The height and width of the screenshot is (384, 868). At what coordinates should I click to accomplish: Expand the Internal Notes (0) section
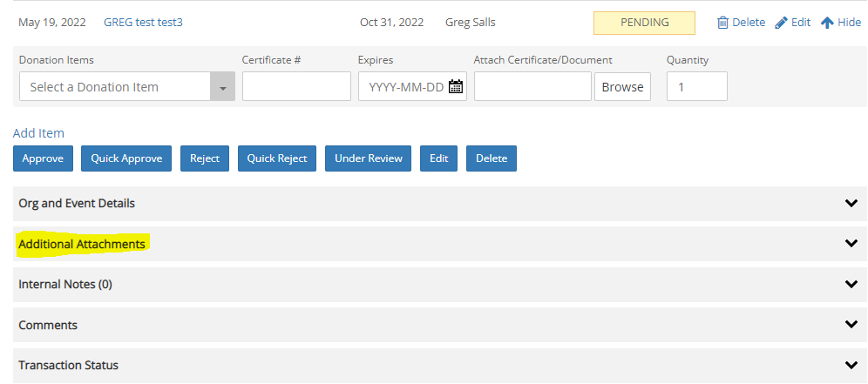pos(440,285)
